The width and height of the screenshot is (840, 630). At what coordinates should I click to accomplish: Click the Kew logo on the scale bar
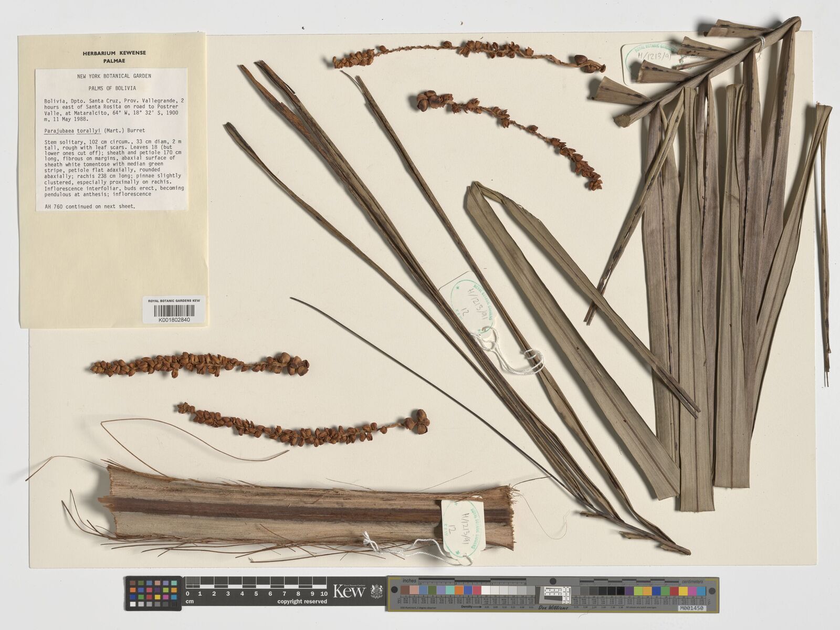pos(349,592)
